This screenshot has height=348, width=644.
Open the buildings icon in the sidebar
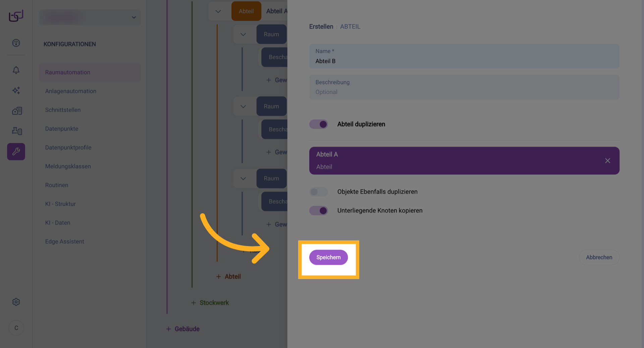click(17, 111)
